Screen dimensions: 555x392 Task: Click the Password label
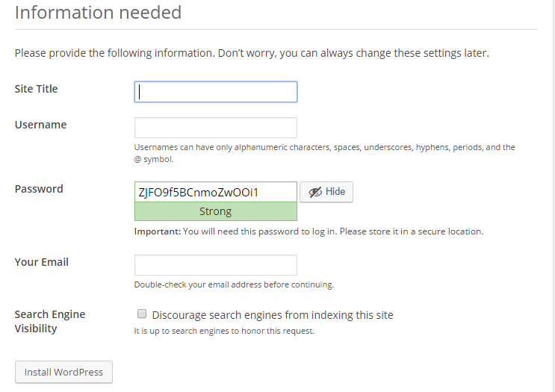tap(39, 189)
